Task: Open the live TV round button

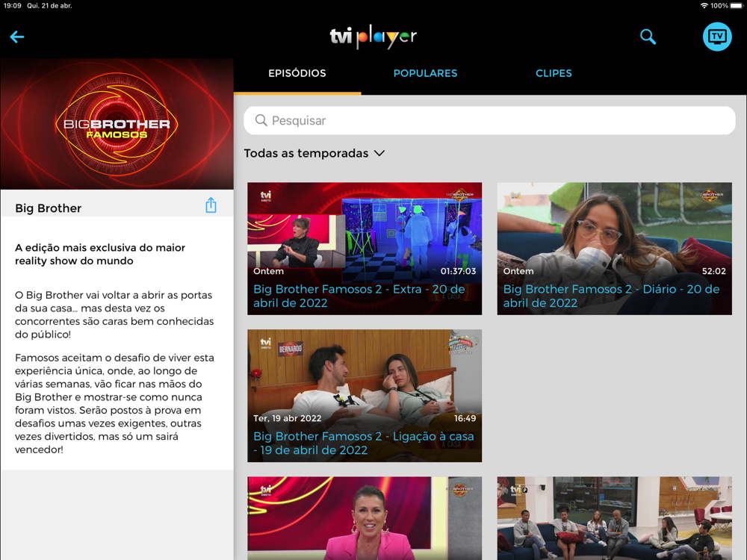Action: 717,37
